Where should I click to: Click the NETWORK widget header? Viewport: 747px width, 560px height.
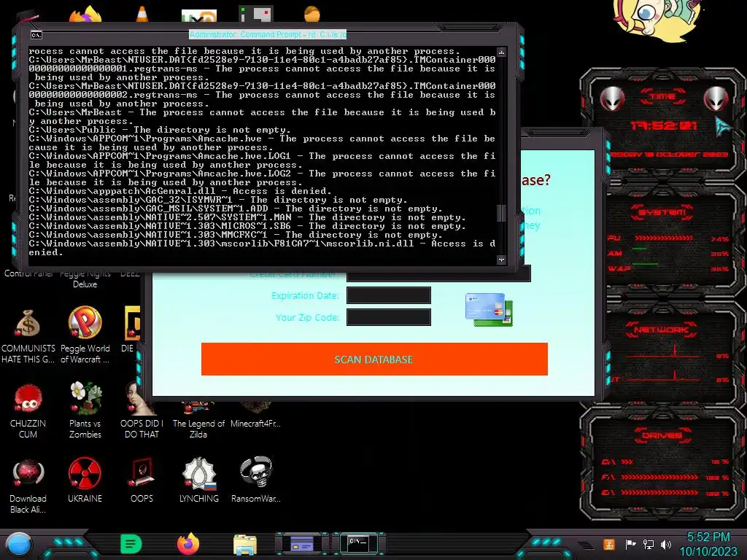661,330
